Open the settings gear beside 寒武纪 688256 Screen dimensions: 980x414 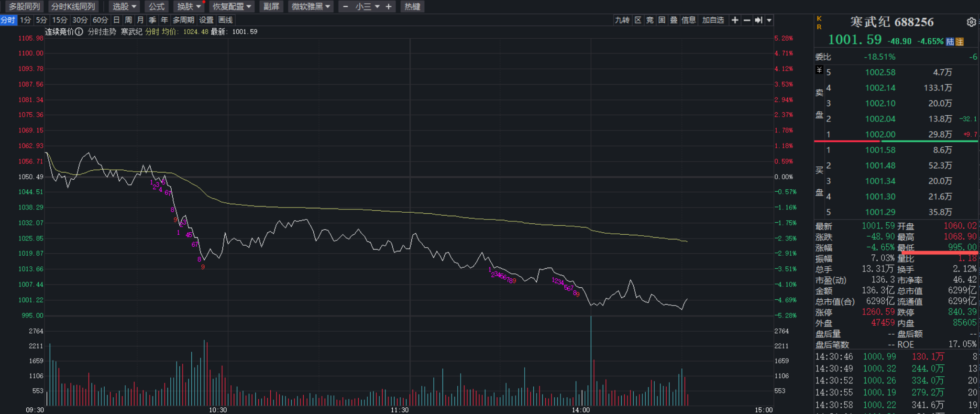click(x=971, y=22)
